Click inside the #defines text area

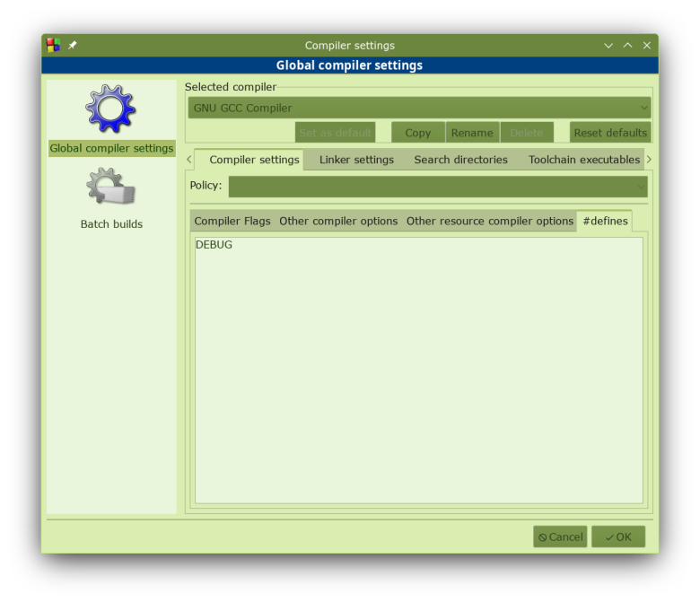[419, 371]
